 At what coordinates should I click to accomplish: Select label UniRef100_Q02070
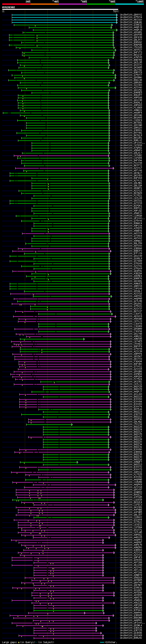[131, 65]
